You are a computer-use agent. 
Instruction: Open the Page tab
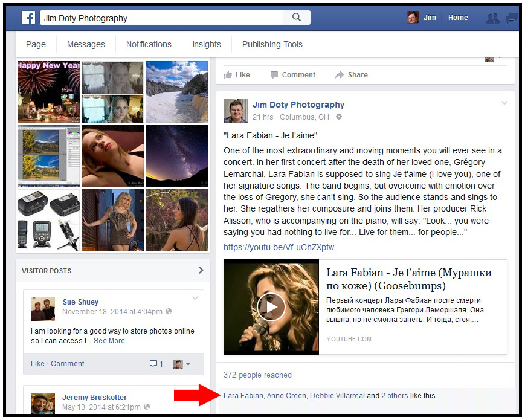[x=36, y=44]
